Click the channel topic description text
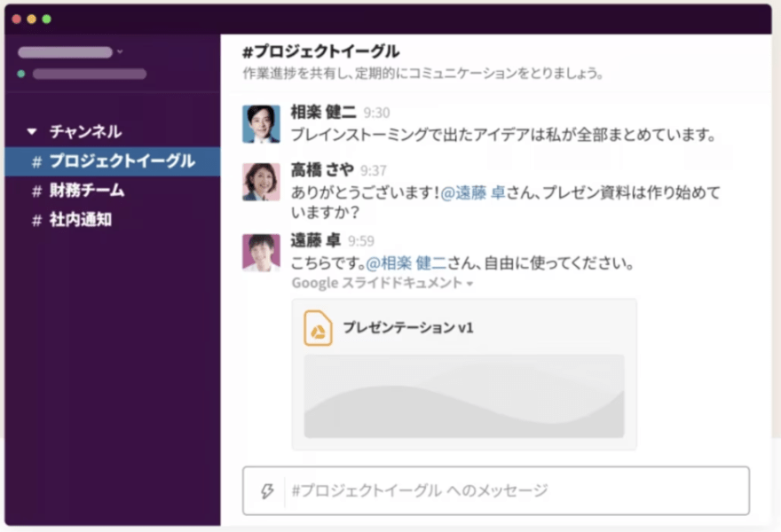This screenshot has width=781, height=532. [x=422, y=74]
